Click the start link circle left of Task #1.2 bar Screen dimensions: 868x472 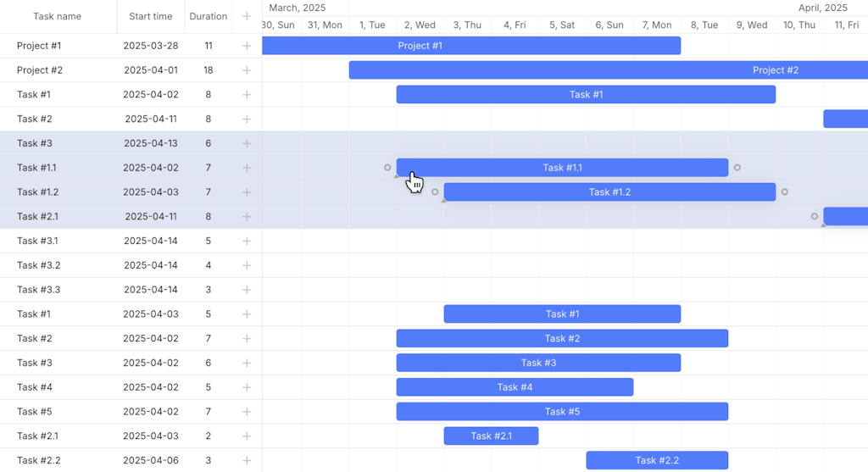[435, 192]
